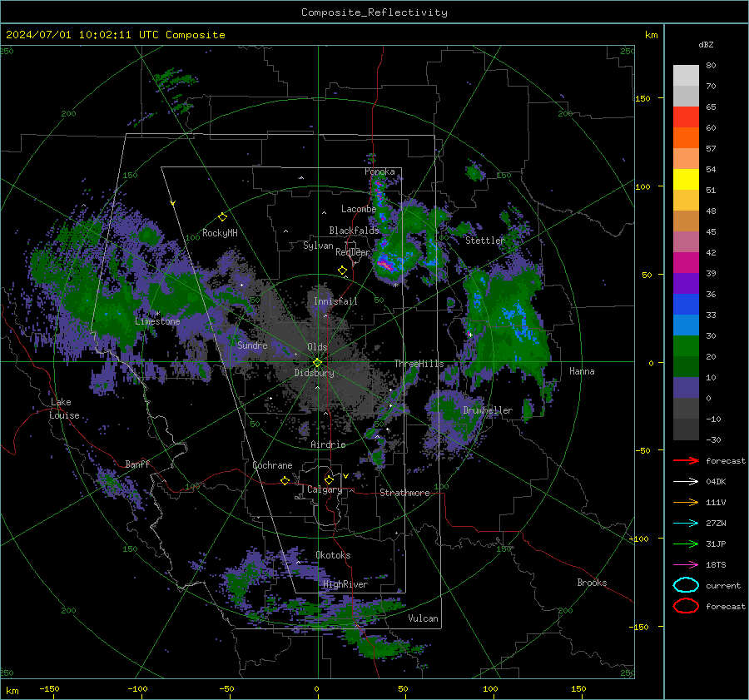This screenshot has width=749, height=700.
Task: Click the Drumheller city label
Action: pyautogui.click(x=488, y=410)
